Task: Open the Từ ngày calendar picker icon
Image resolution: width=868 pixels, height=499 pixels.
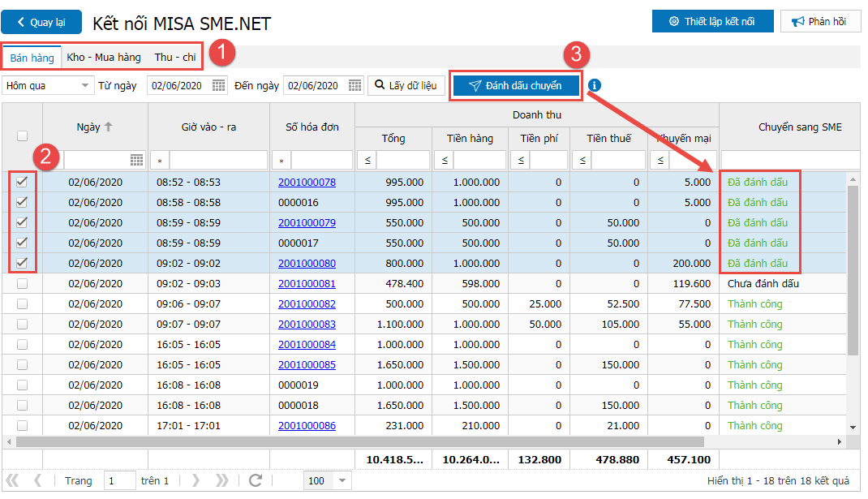Action: click(219, 85)
